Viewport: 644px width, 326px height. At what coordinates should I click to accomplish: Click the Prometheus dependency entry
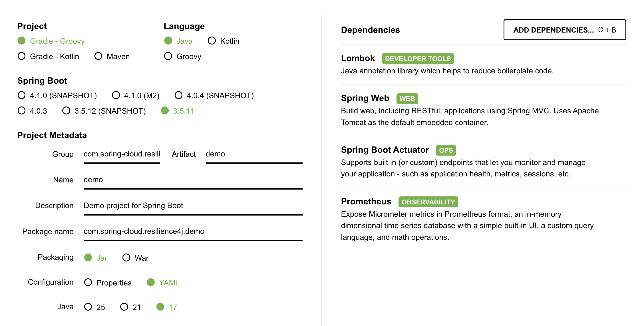[366, 202]
